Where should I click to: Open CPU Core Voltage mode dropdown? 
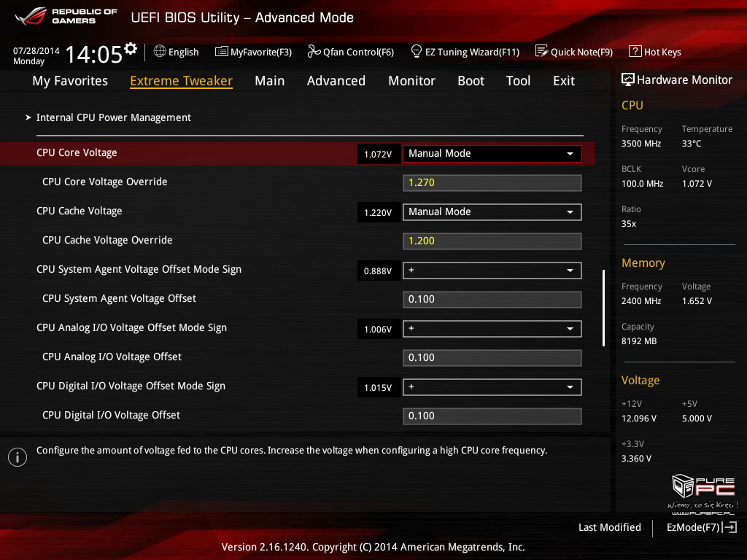[x=492, y=154]
